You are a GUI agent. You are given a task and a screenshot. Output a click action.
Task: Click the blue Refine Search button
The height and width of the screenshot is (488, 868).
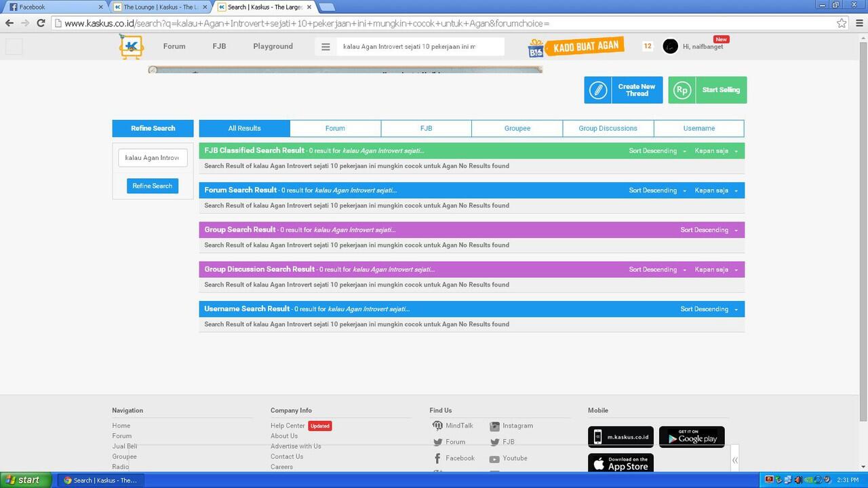pyautogui.click(x=153, y=186)
